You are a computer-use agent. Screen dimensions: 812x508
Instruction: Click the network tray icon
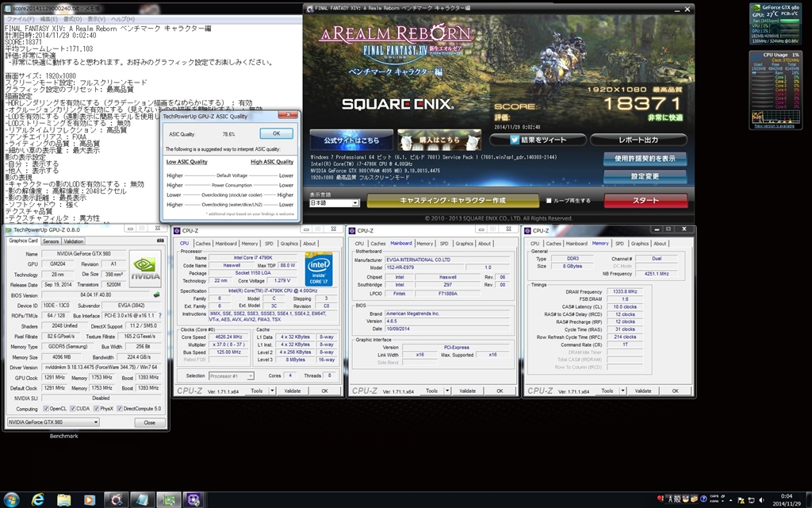coord(752,500)
